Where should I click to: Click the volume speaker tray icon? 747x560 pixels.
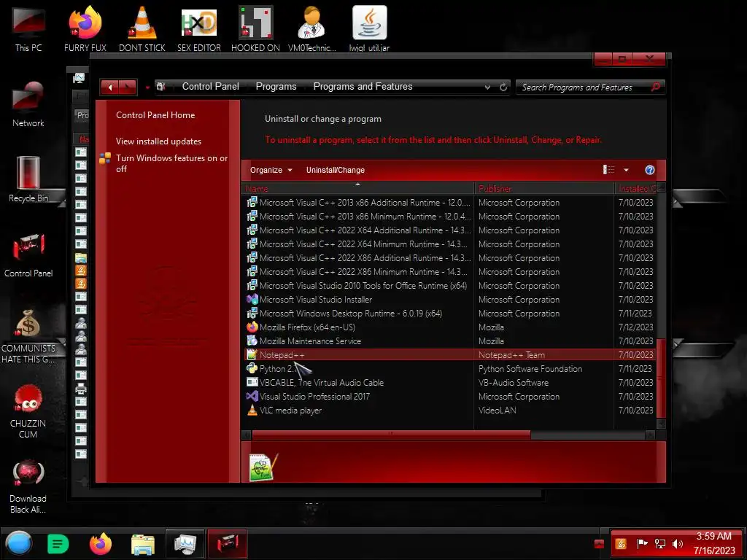tap(678, 543)
